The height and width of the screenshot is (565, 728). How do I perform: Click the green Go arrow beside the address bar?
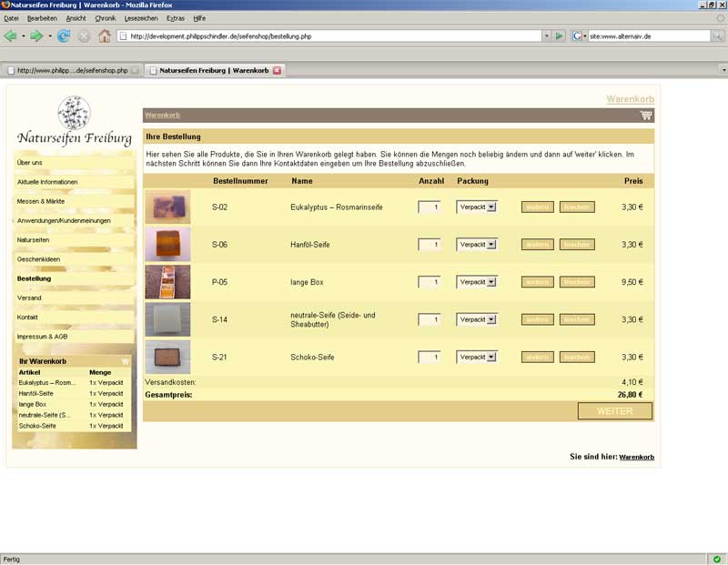(559, 36)
